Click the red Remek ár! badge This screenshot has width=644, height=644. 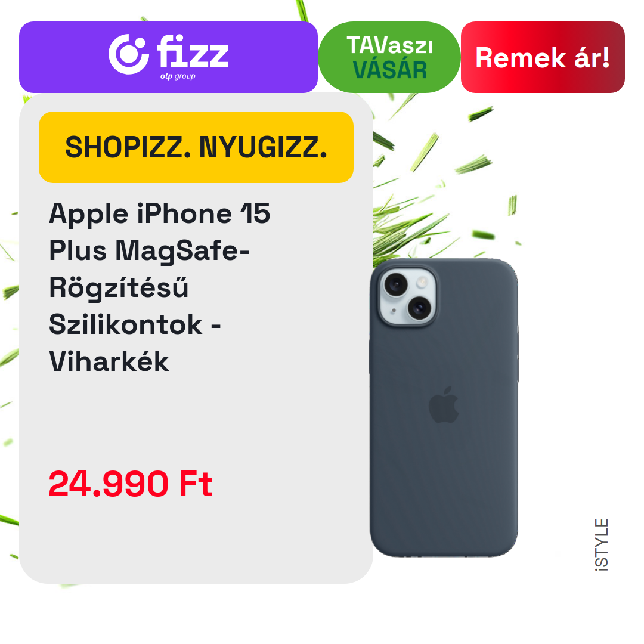tap(543, 57)
